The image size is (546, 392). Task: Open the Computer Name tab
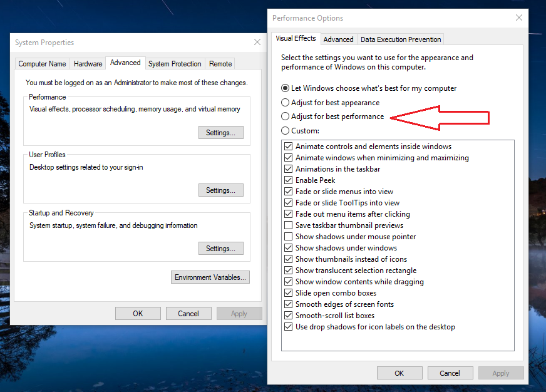click(42, 64)
